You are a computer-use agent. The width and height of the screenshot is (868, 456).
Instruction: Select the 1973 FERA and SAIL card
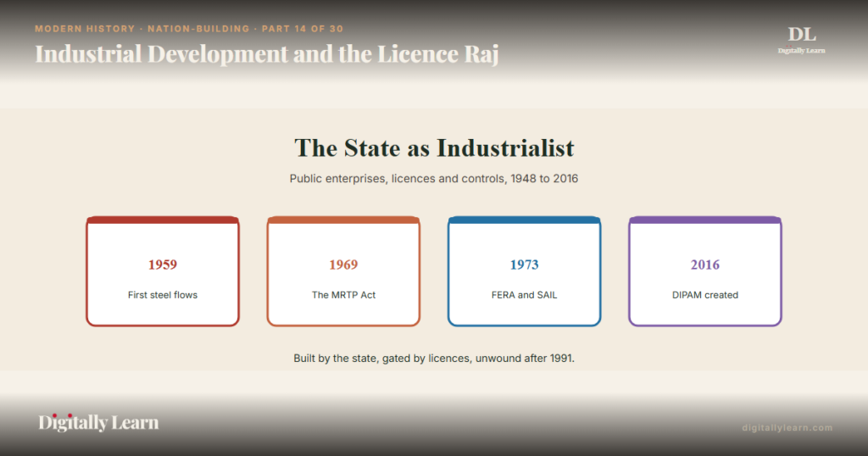click(524, 271)
